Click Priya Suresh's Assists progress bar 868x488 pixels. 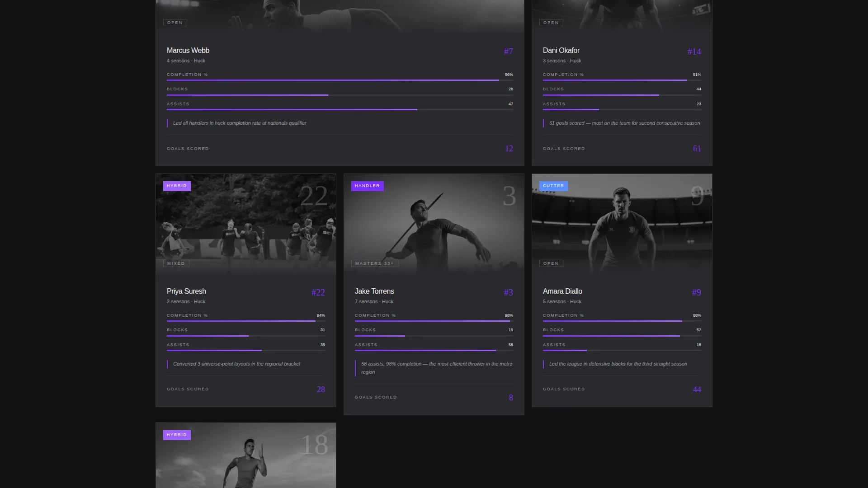246,350
